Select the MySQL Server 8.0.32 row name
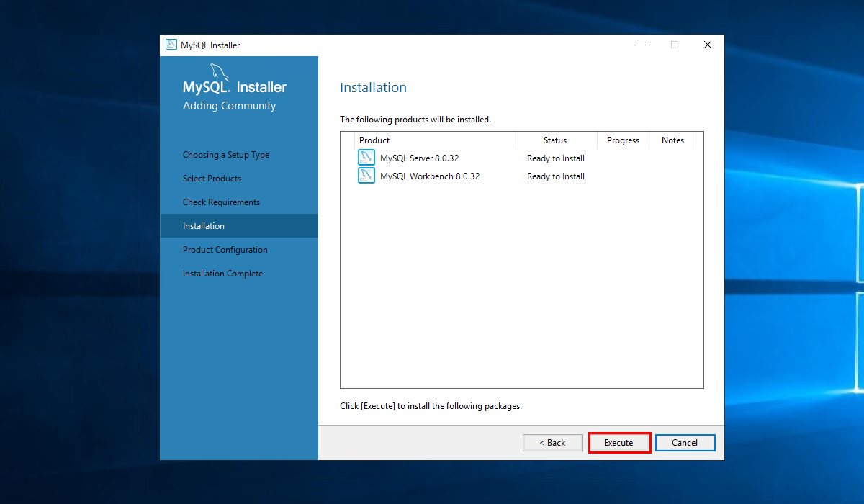 point(420,158)
